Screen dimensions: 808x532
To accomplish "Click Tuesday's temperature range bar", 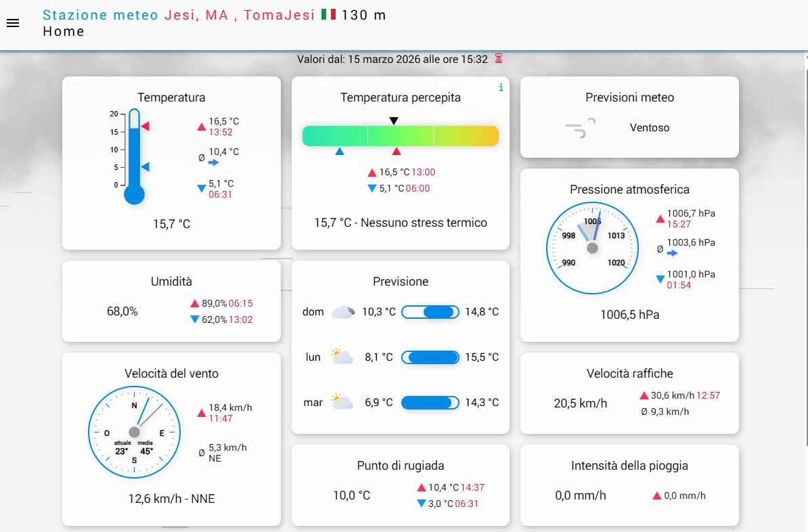I will pos(430,402).
